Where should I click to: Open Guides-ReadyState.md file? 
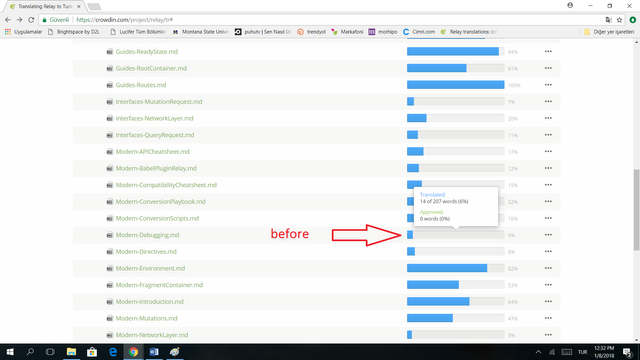click(147, 51)
